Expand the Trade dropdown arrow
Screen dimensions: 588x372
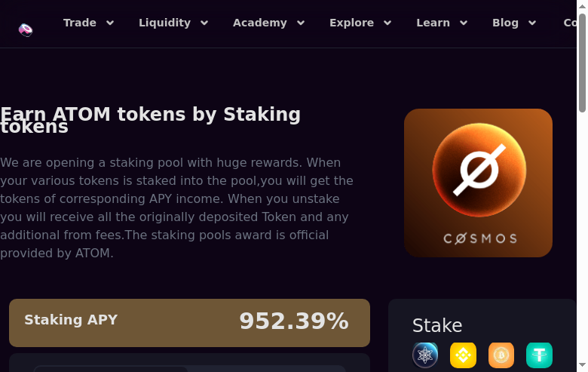pos(110,23)
